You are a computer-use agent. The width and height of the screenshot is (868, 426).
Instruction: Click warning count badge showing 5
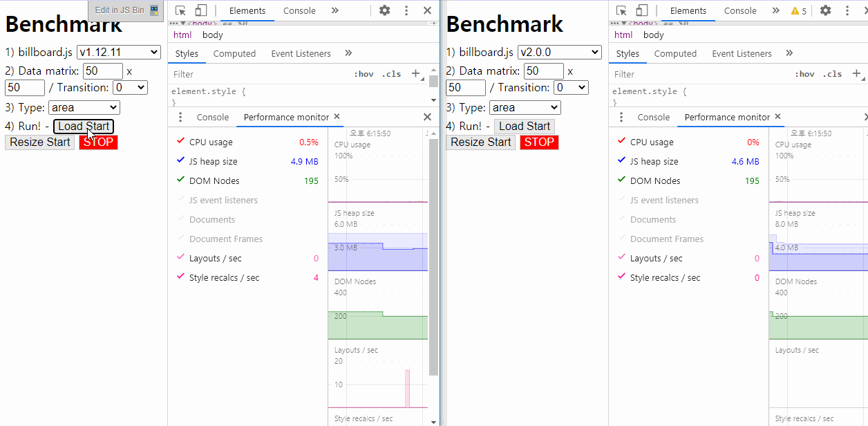(x=799, y=10)
